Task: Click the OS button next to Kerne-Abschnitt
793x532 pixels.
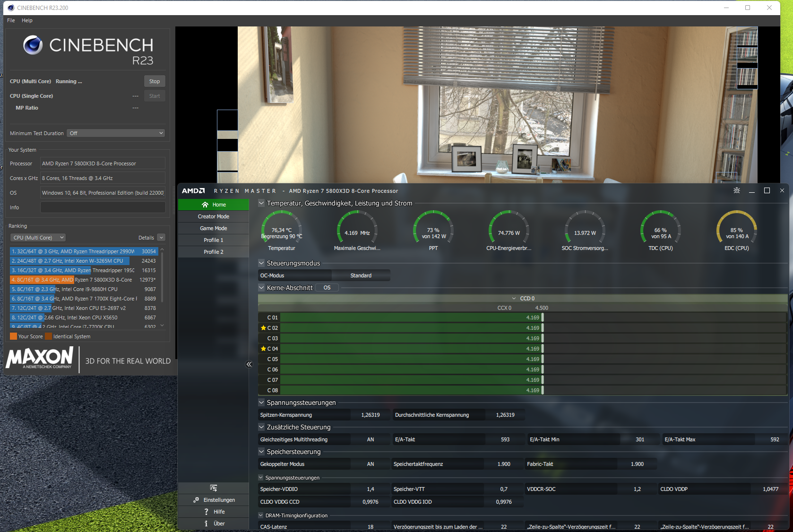Action: click(327, 288)
